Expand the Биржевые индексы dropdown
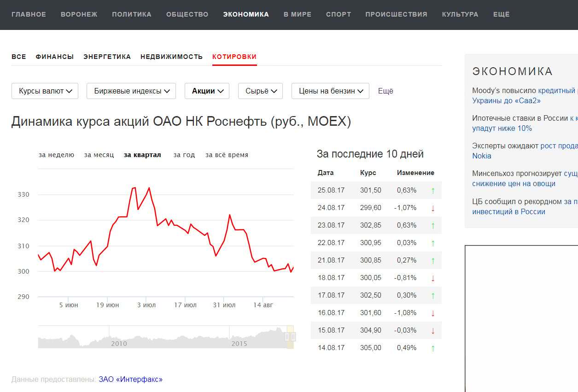578x392 pixels. pyautogui.click(x=131, y=91)
